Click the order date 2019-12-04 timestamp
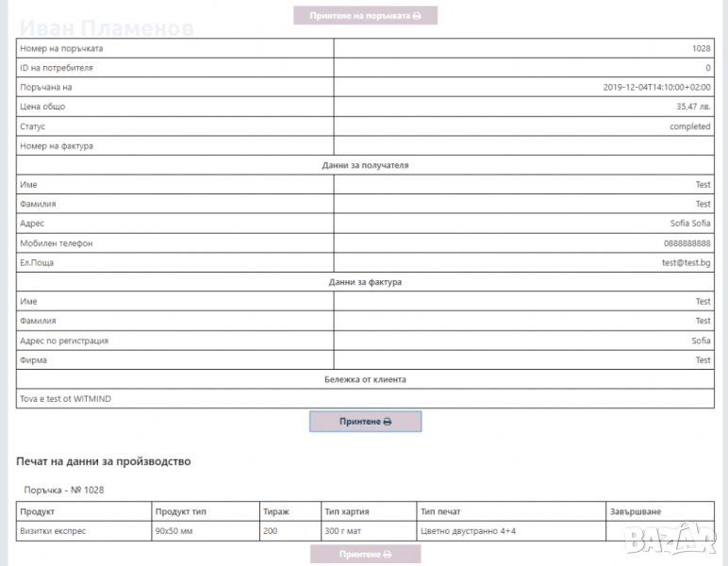728x566 pixels. [656, 87]
